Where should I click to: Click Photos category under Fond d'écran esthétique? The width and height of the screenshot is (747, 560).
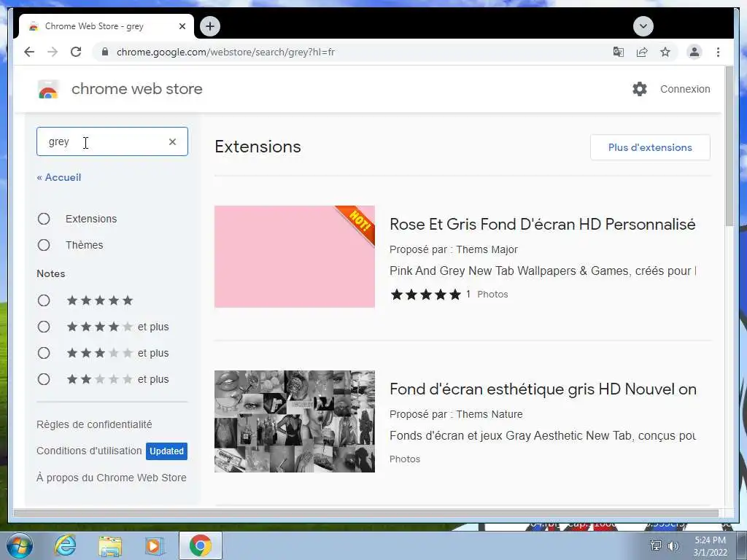(404, 459)
